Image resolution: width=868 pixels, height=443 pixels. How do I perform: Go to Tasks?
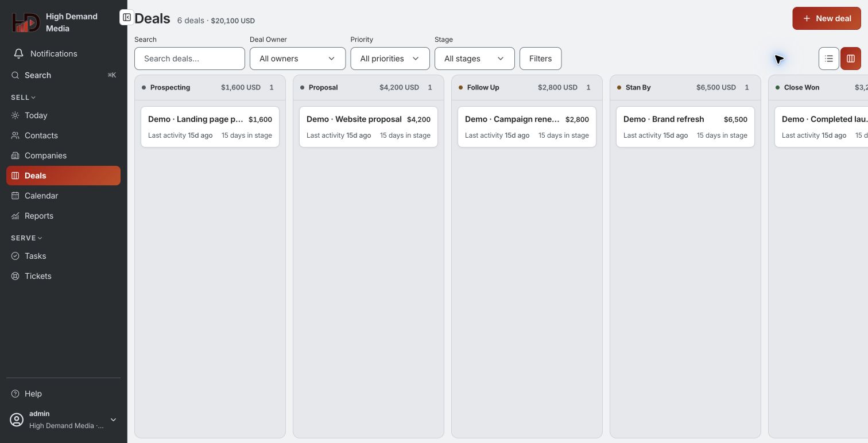click(63, 256)
